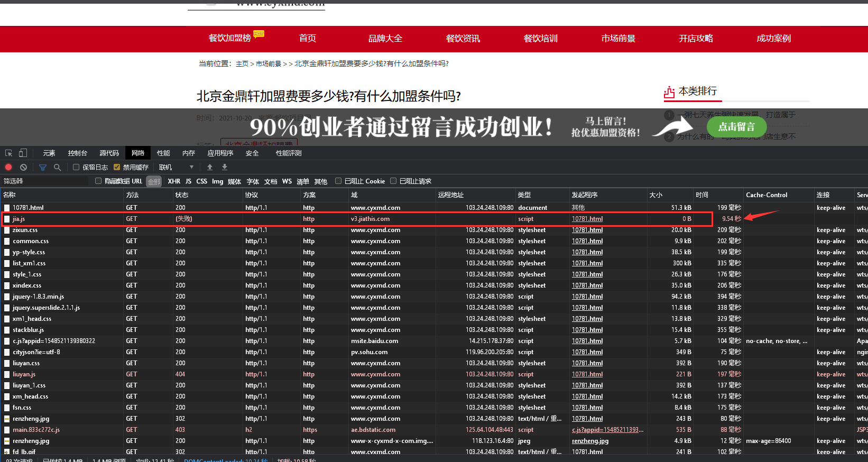Select the main.833c272c.js request row
This screenshot has width=868, height=462.
pyautogui.click(x=434, y=430)
